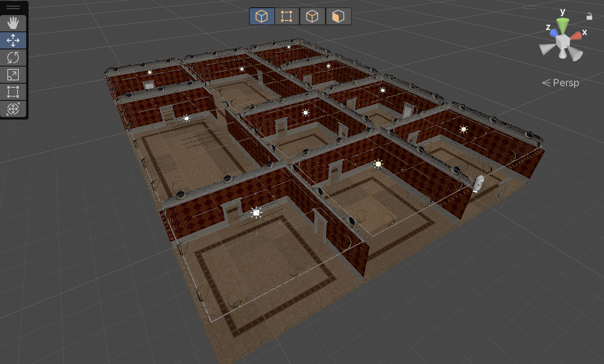Select the Hand view tool

(13, 23)
